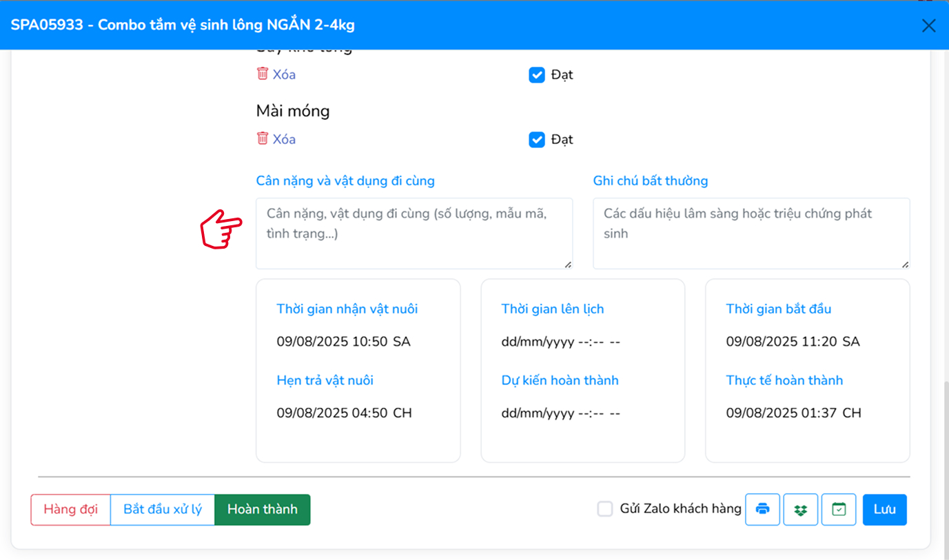Click the trash icon under Sấy khô lông

(262, 74)
